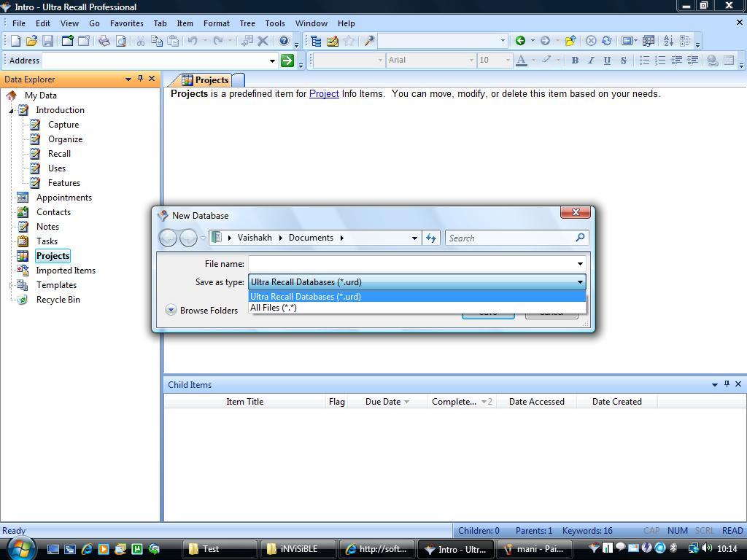
Task: Click the search binoculars icon
Action: 369,41
